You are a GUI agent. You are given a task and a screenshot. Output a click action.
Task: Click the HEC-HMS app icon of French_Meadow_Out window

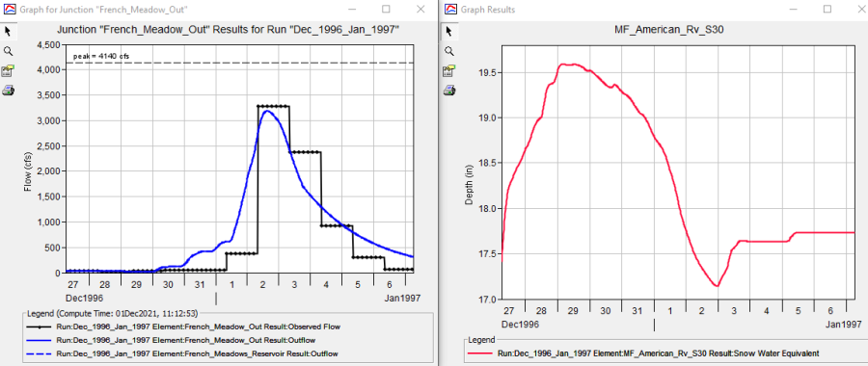point(9,10)
